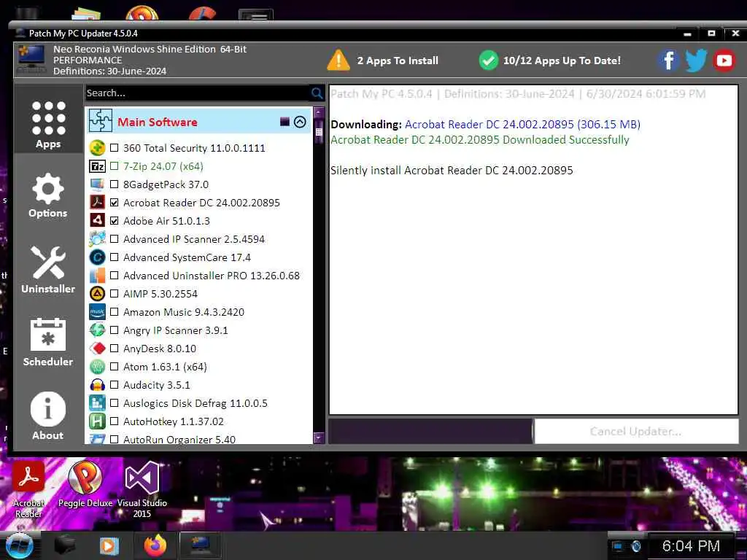Screen dimensions: 747x560
Task: Click the Amazon Music icon
Action: pos(97,312)
